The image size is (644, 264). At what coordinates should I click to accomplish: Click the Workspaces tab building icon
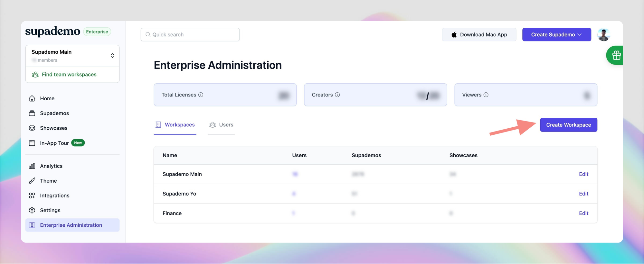coord(158,125)
